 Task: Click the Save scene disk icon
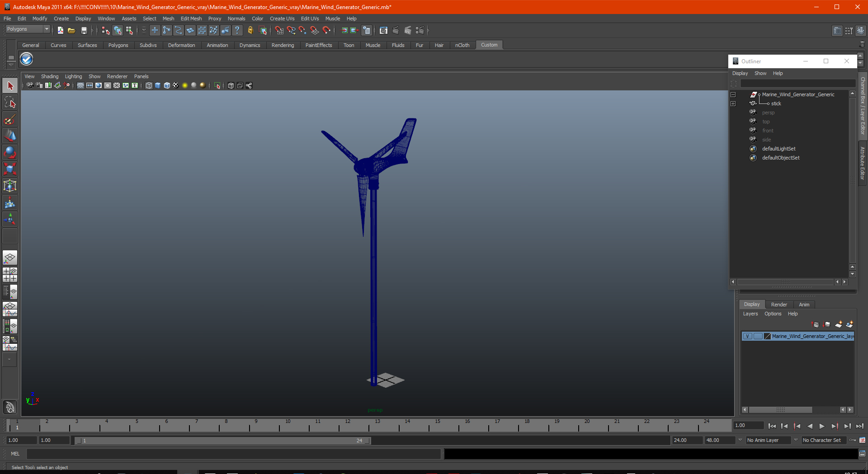(84, 30)
